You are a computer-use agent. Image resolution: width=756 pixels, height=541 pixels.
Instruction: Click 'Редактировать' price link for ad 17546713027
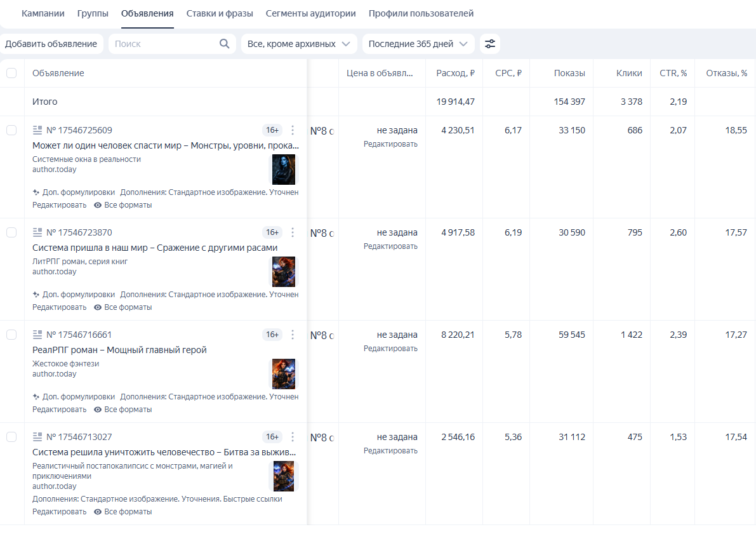390,451
